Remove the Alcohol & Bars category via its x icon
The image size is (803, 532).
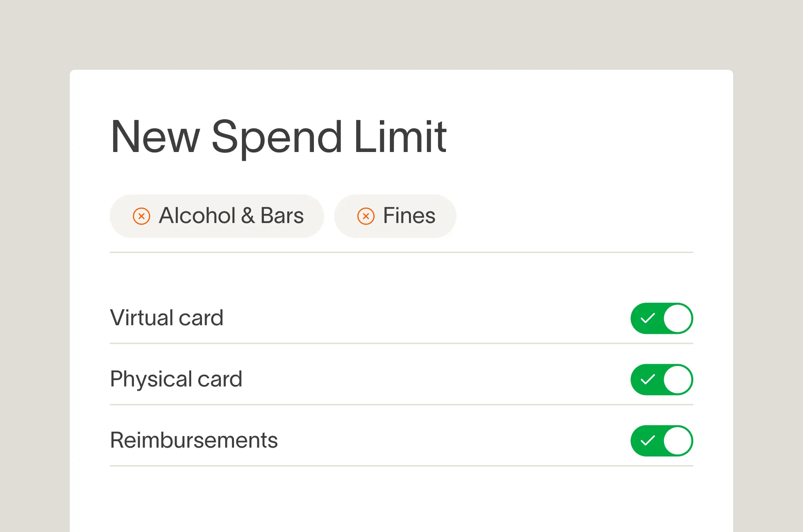coord(141,216)
